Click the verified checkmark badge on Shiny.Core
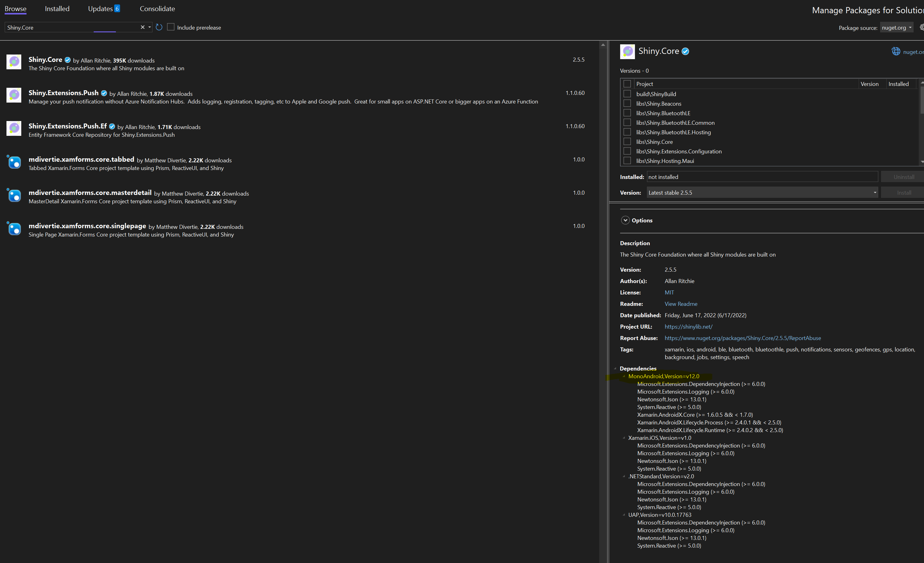The image size is (924, 563). pyautogui.click(x=686, y=51)
